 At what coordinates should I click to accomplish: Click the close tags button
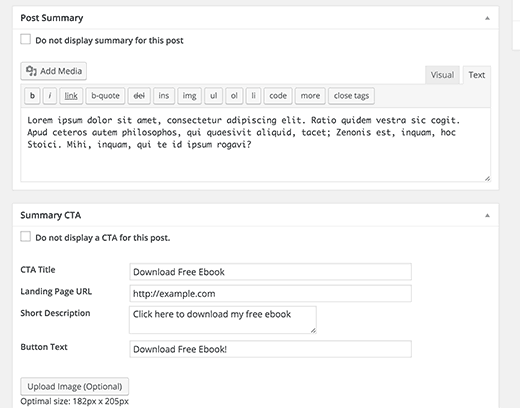351,96
